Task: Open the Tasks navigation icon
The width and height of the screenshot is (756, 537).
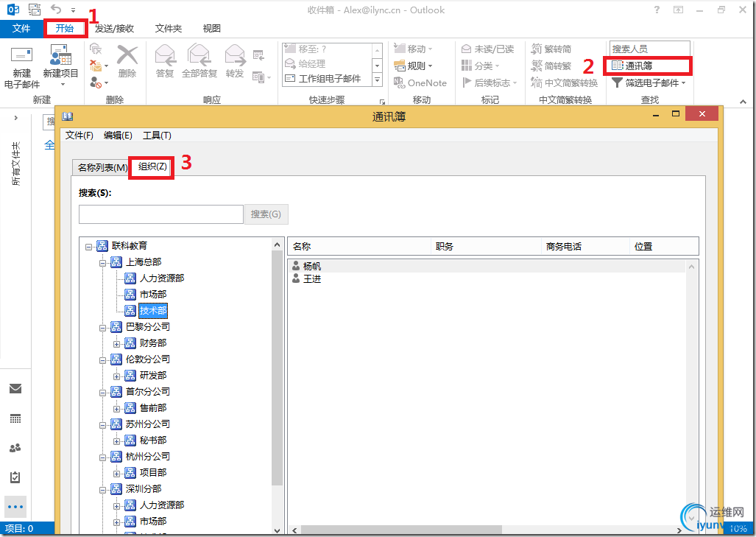Action: pos(15,477)
